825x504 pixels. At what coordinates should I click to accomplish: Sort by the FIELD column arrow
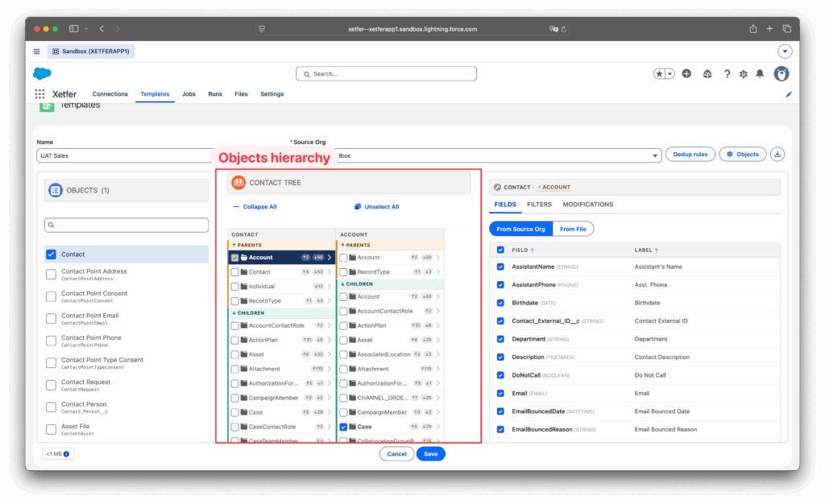(x=532, y=250)
